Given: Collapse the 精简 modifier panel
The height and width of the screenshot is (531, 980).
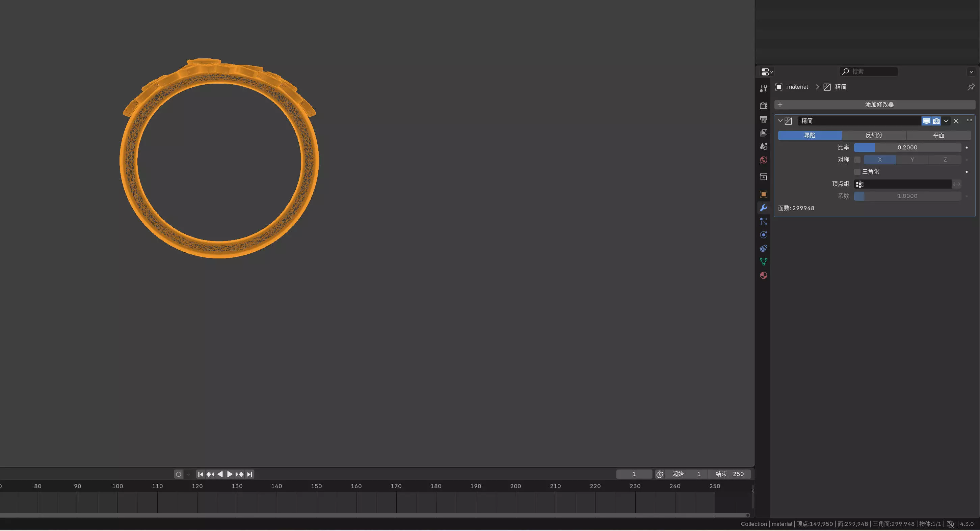Looking at the screenshot, I should (780, 121).
